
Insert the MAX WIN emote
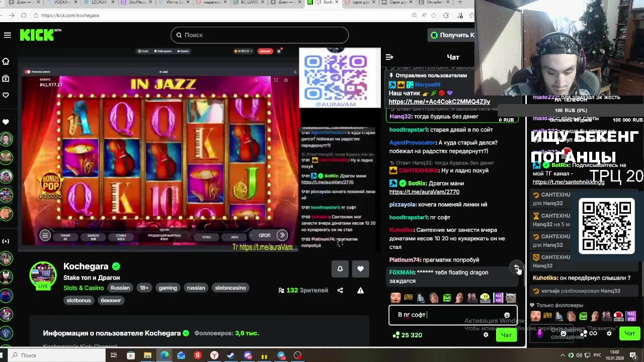pos(498,298)
